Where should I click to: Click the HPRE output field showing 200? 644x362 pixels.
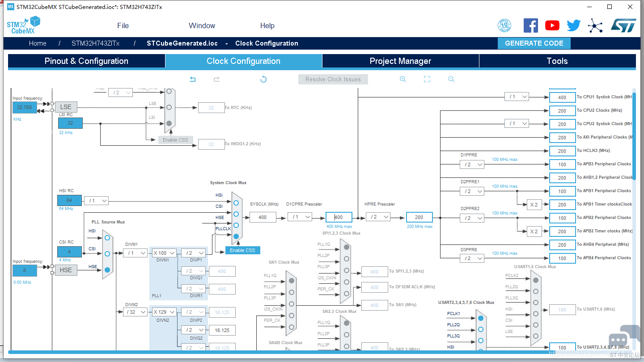tap(419, 217)
